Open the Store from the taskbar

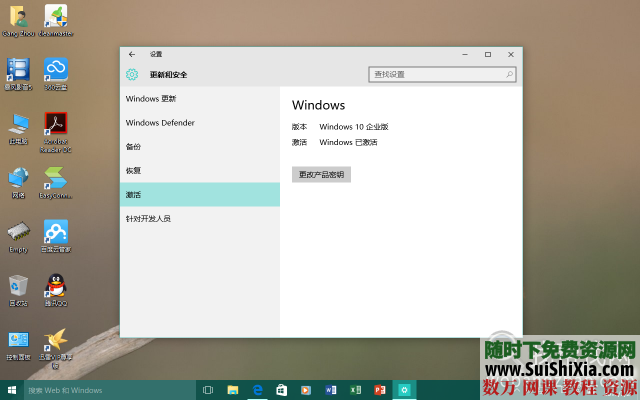[x=282, y=390]
